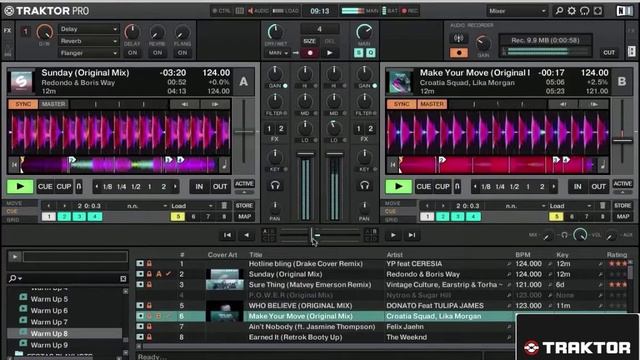Sort tracks by BPM column header
The width and height of the screenshot is (640, 360).
(x=522, y=254)
